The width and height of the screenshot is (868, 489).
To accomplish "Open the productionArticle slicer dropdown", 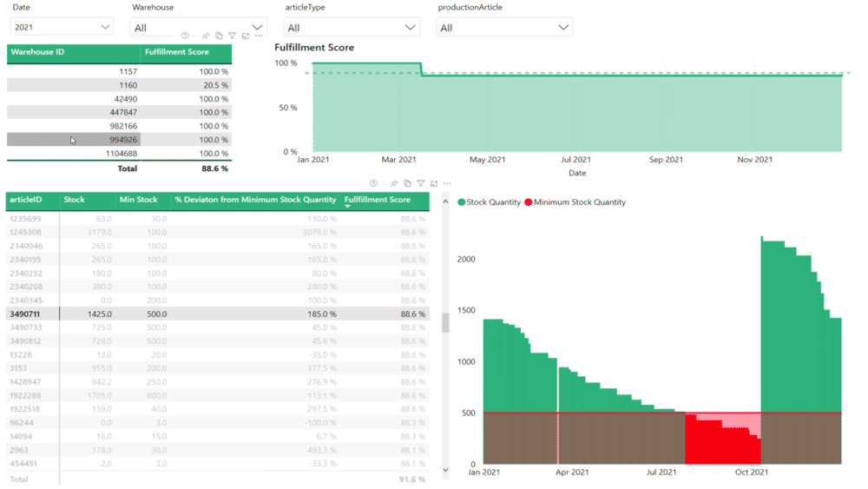I will point(503,28).
